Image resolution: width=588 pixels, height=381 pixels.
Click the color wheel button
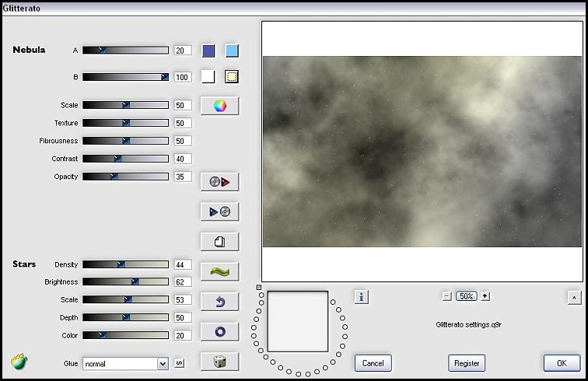click(219, 106)
